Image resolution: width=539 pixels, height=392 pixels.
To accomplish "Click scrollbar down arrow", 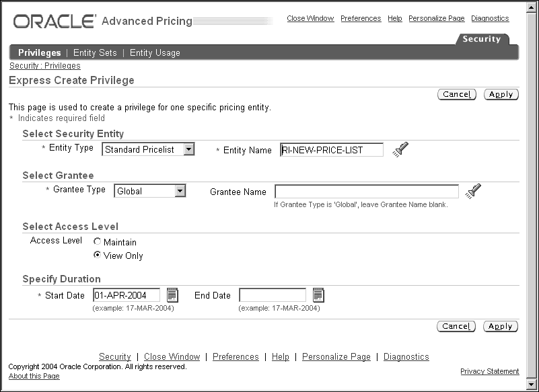I will [x=532, y=384].
